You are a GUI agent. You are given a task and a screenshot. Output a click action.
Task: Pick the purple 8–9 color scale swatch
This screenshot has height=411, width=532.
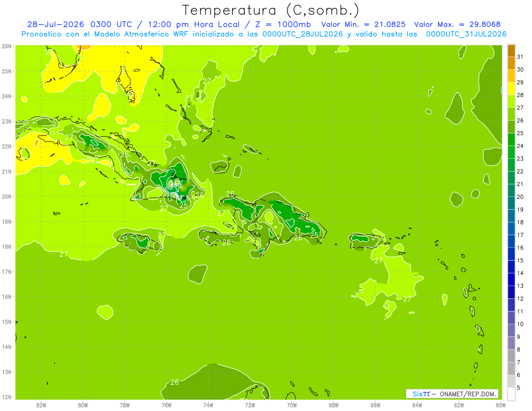click(511, 343)
